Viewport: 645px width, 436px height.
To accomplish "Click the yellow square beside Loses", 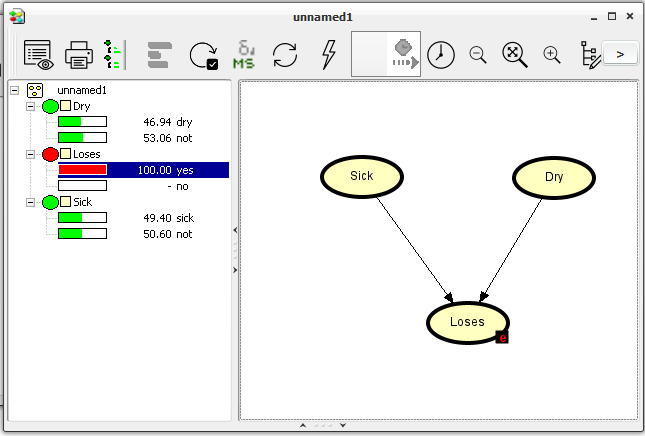I will click(65, 154).
